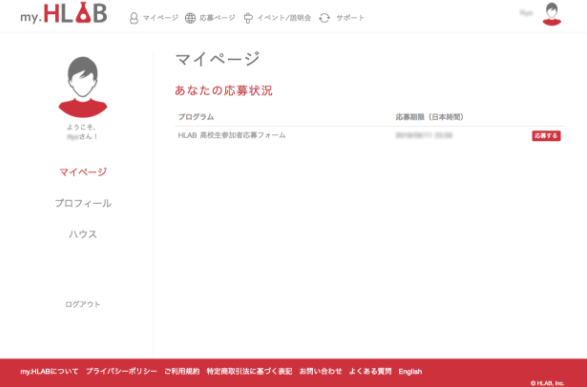The image size is (587, 387).
Task: Click the my.HLAB logo
Action: [x=64, y=13]
